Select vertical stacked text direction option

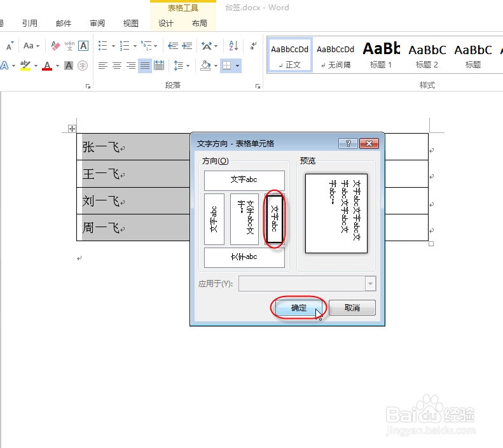[244, 219]
